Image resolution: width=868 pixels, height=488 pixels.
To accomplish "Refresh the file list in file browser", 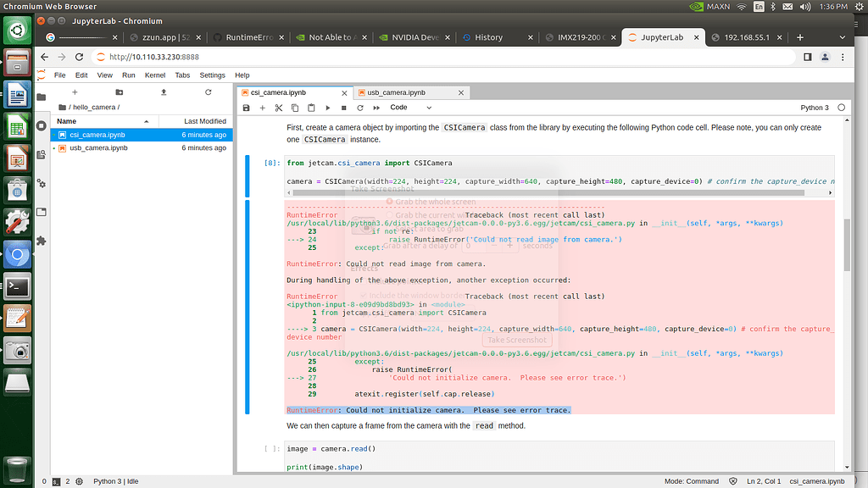I will (208, 91).
